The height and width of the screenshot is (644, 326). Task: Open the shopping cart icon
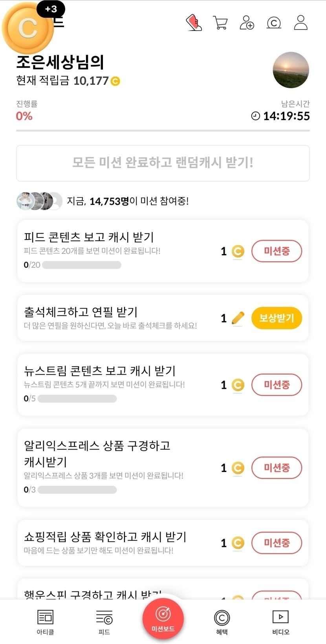pyautogui.click(x=220, y=23)
